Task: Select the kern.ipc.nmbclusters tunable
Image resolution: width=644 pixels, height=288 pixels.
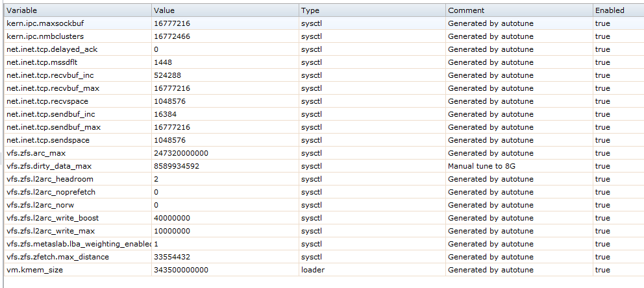Action: (x=45, y=36)
